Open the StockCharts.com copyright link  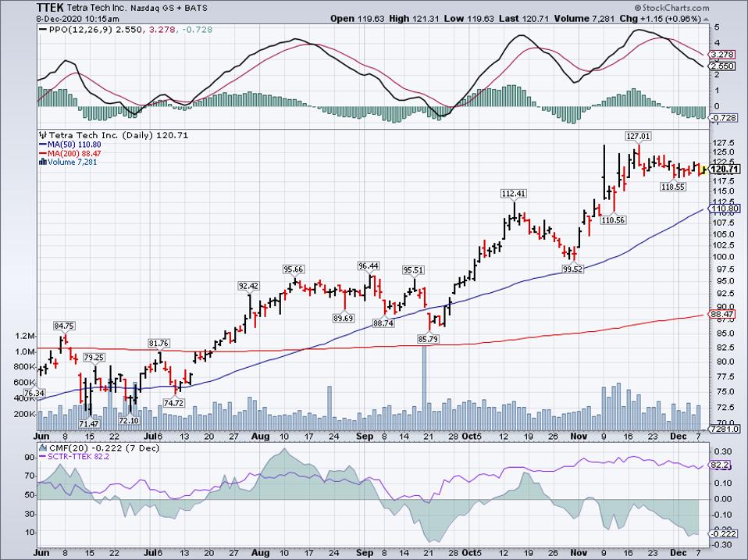[671, 8]
